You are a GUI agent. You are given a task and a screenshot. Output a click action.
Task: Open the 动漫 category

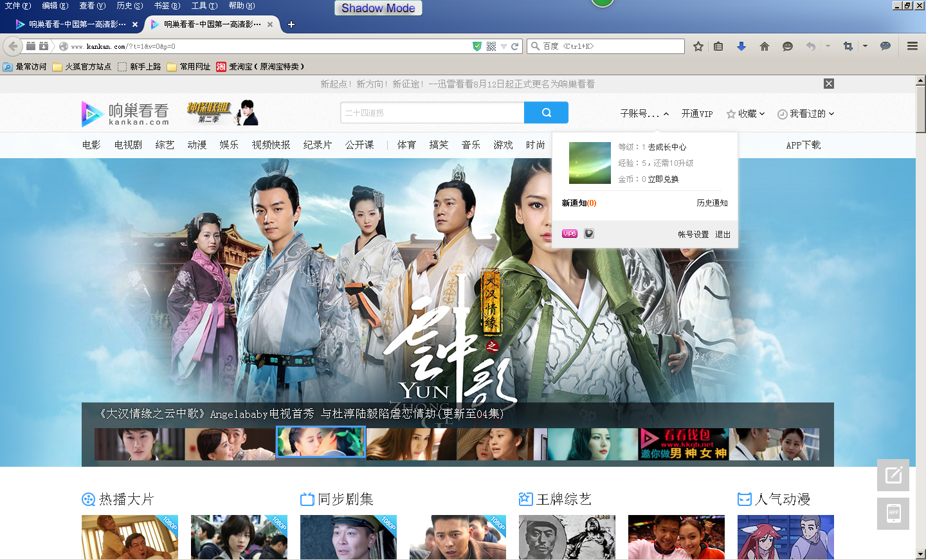click(197, 145)
